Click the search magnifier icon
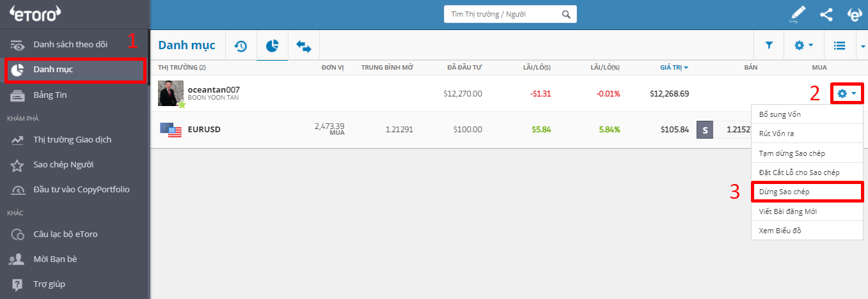The height and width of the screenshot is (299, 868). point(565,14)
